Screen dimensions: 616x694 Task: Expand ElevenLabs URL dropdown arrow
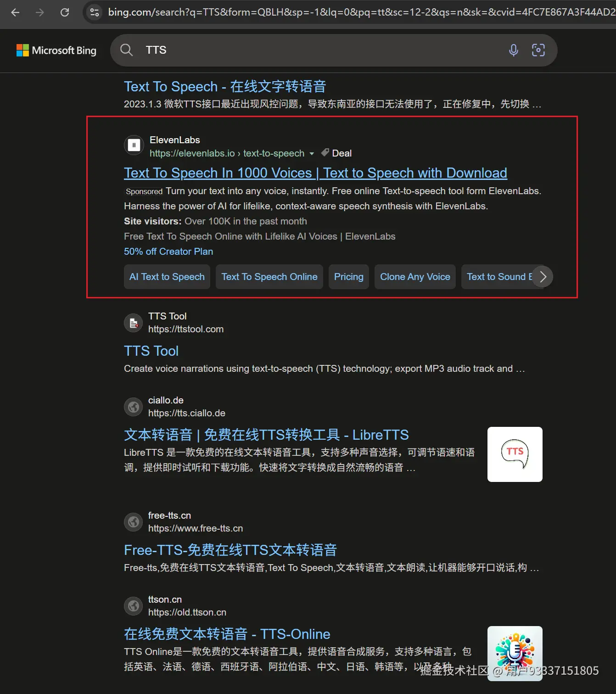click(312, 154)
